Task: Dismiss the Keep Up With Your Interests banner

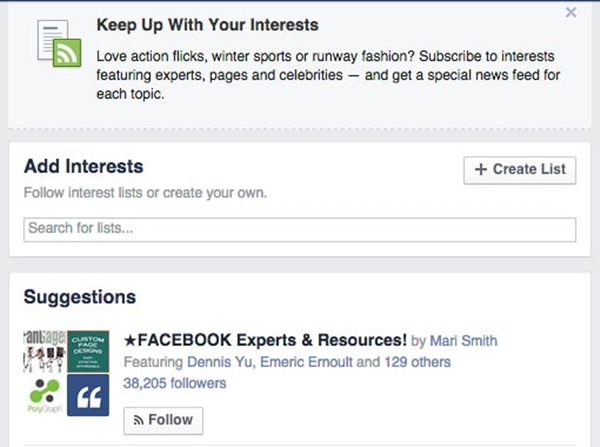Action: (571, 13)
